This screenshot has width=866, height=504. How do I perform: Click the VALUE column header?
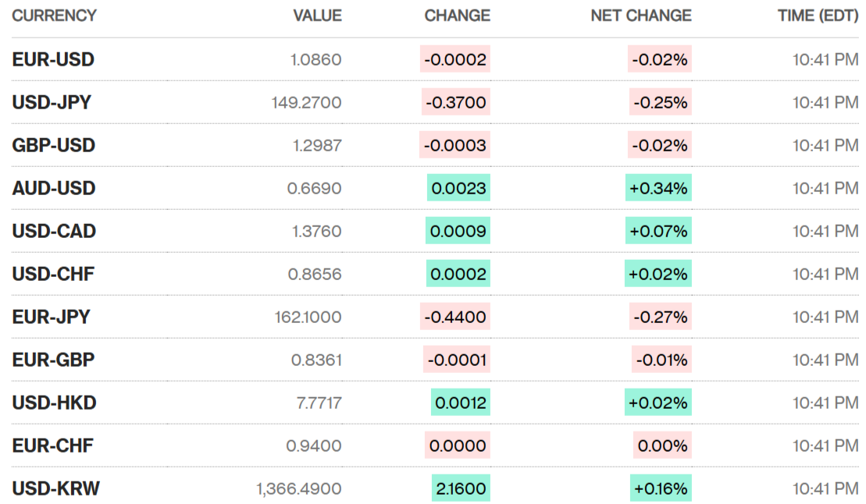317,16
